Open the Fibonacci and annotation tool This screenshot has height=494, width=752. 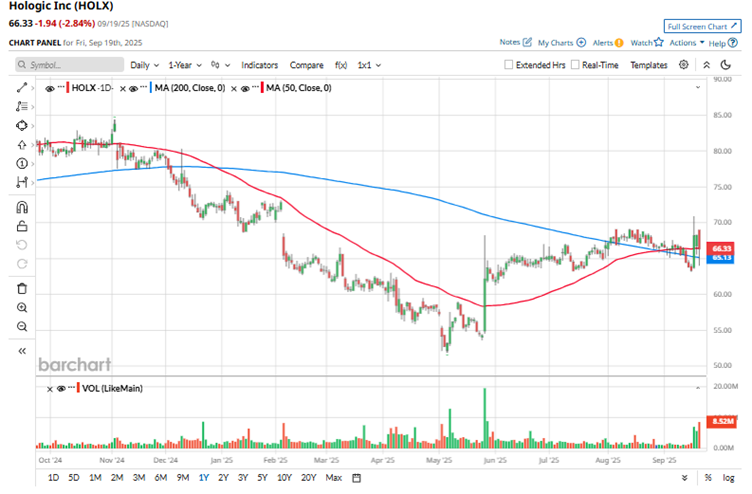(22, 106)
